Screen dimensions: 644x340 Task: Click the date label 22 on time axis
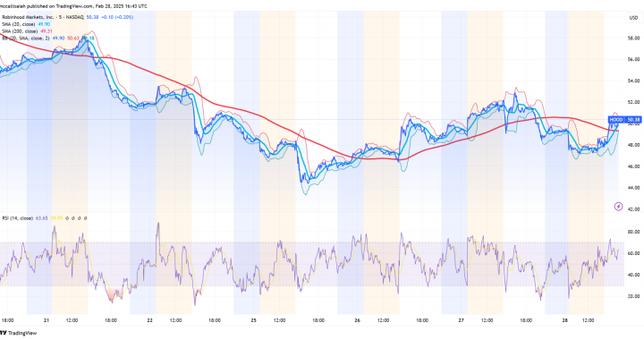[x=150, y=320]
